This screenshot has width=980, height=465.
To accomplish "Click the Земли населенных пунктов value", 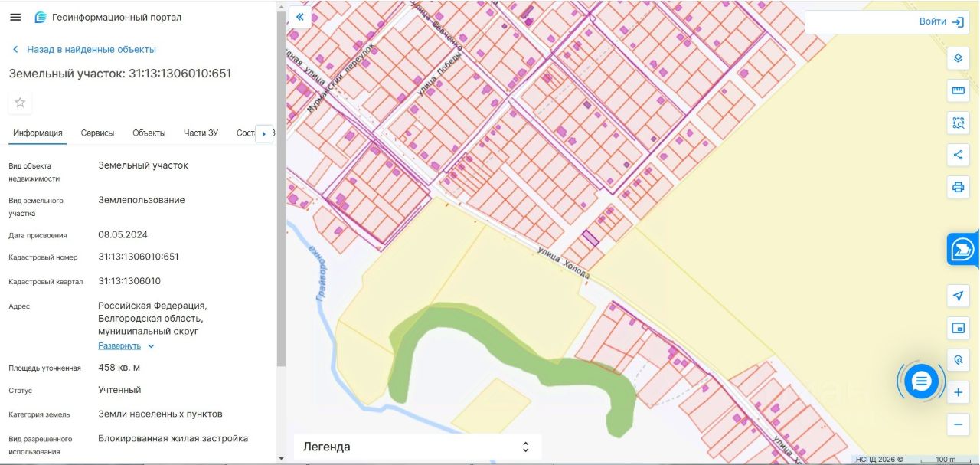I will tap(160, 414).
